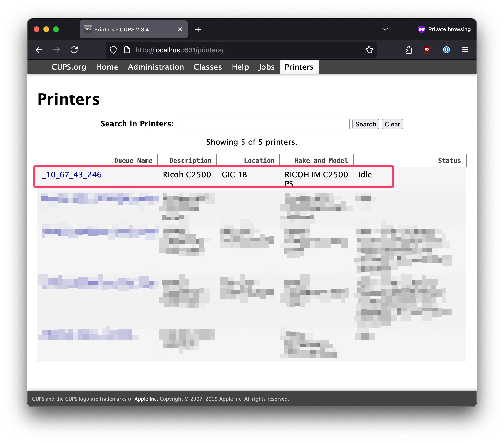Sort by Queue Name column header
504x443 pixels.
[x=133, y=161]
